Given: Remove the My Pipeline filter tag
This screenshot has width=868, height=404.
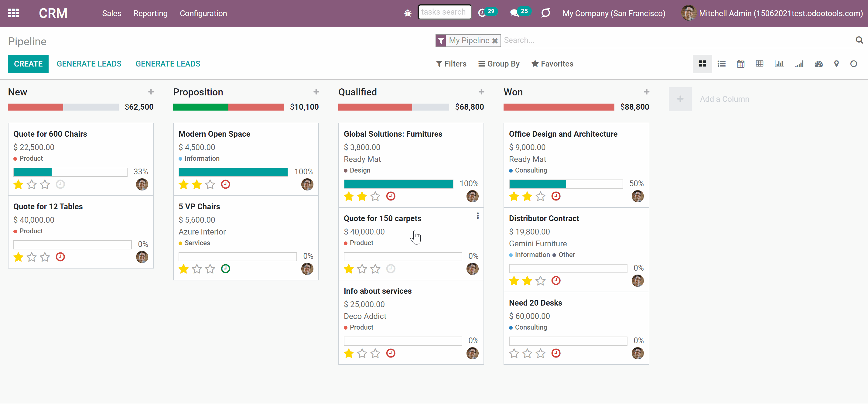Looking at the screenshot, I should tap(495, 41).
